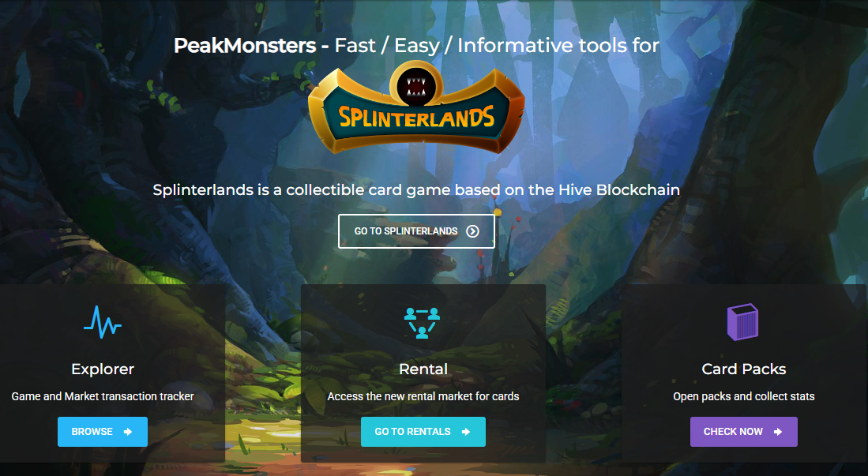This screenshot has height=476, width=868.
Task: Click the PeakMonsters title text
Action: [245, 45]
